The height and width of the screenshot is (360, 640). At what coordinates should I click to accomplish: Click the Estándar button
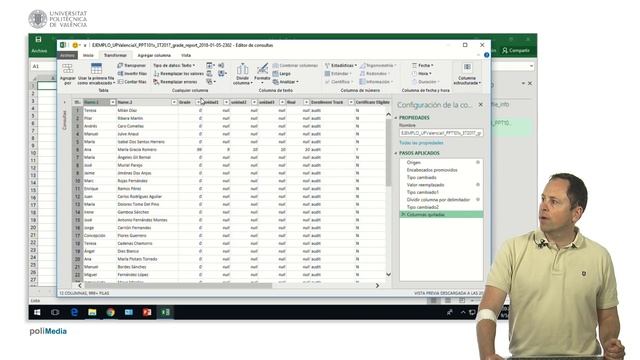(337, 73)
